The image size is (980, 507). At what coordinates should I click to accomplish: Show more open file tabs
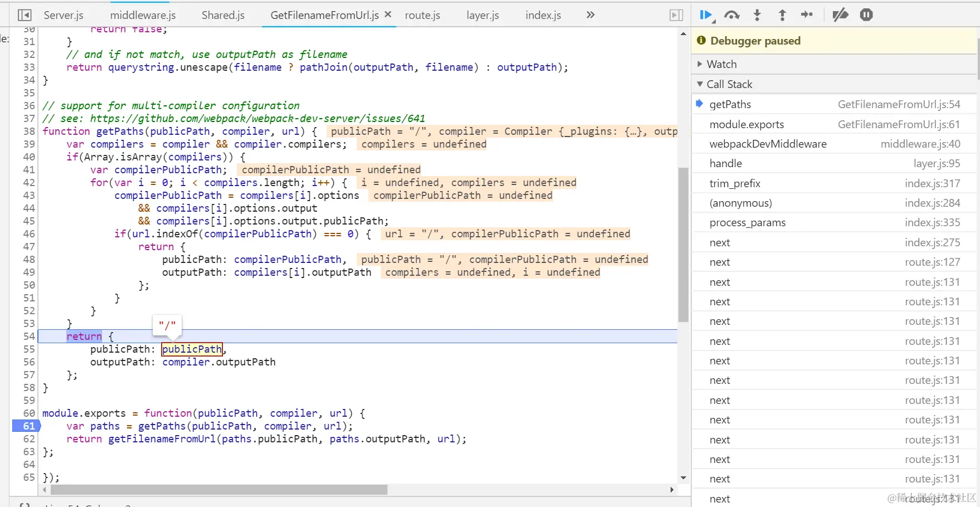pos(590,15)
